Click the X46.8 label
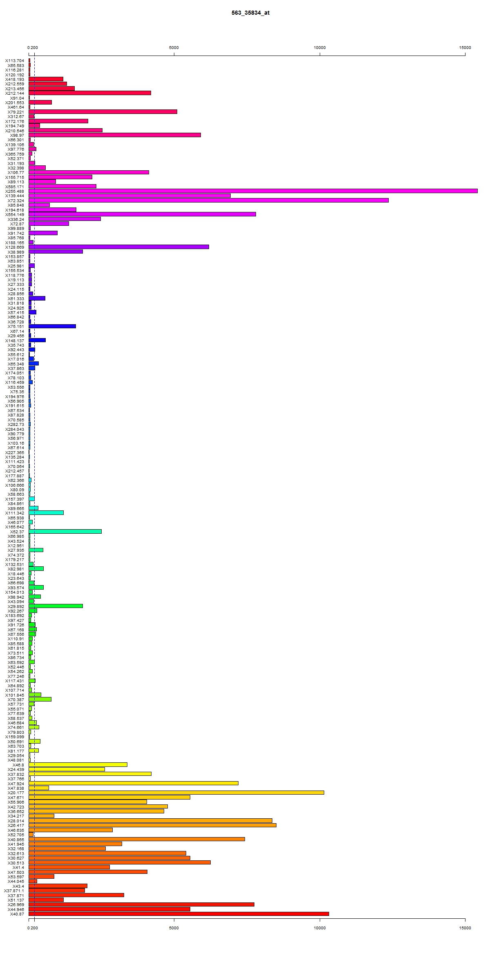This screenshot has width=490, height=980. pos(18,765)
